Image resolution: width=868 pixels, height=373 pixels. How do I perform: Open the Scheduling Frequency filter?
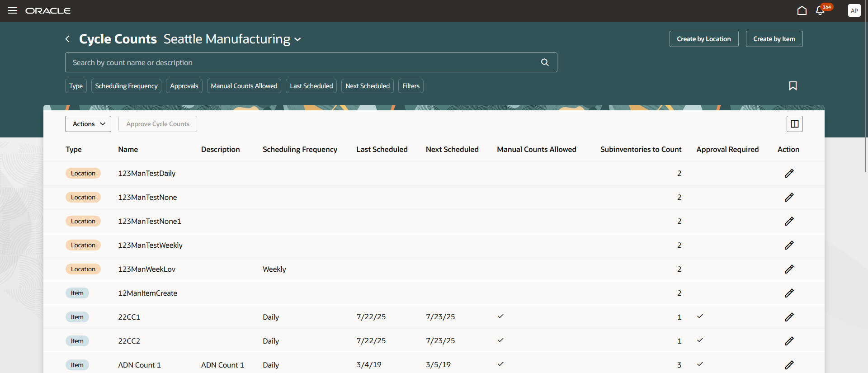pos(126,86)
